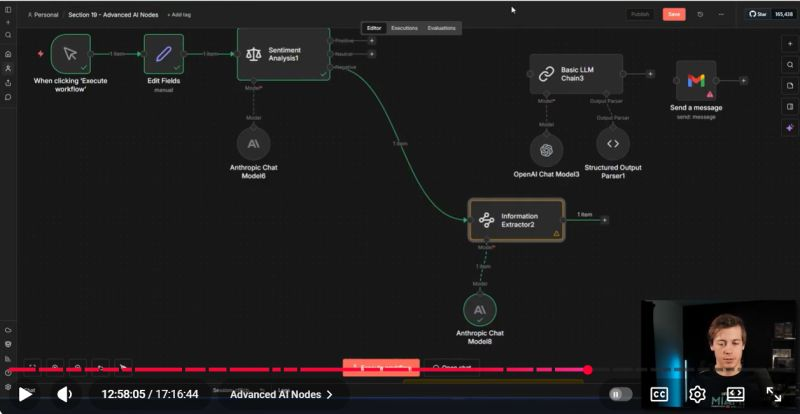Click the plus on Sentiment Analysis Neutral output
The image size is (800, 414).
(371, 54)
